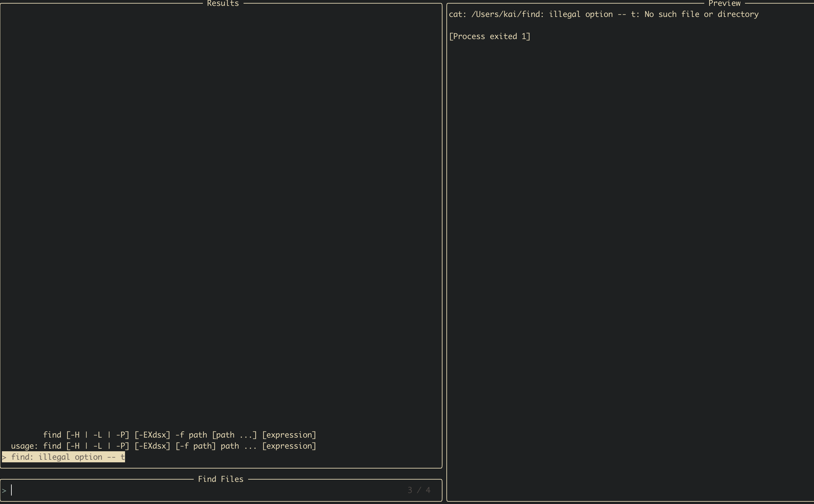This screenshot has width=814, height=504.
Task: Select the topmost "find [-H | -L | -P]" result line
Action: click(x=180, y=434)
